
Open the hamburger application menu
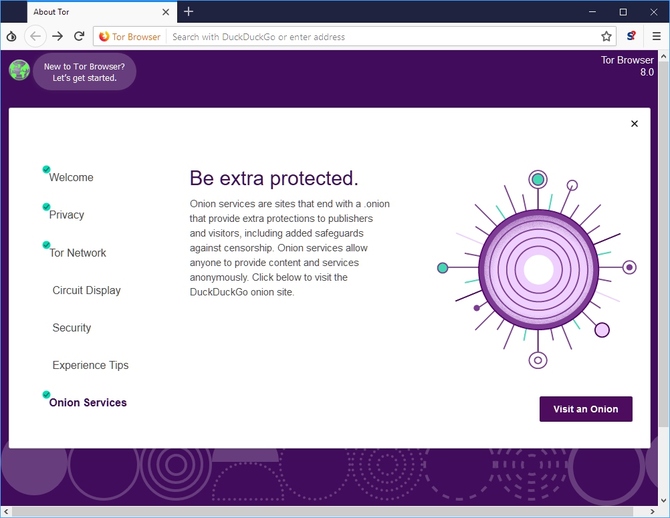(x=657, y=37)
